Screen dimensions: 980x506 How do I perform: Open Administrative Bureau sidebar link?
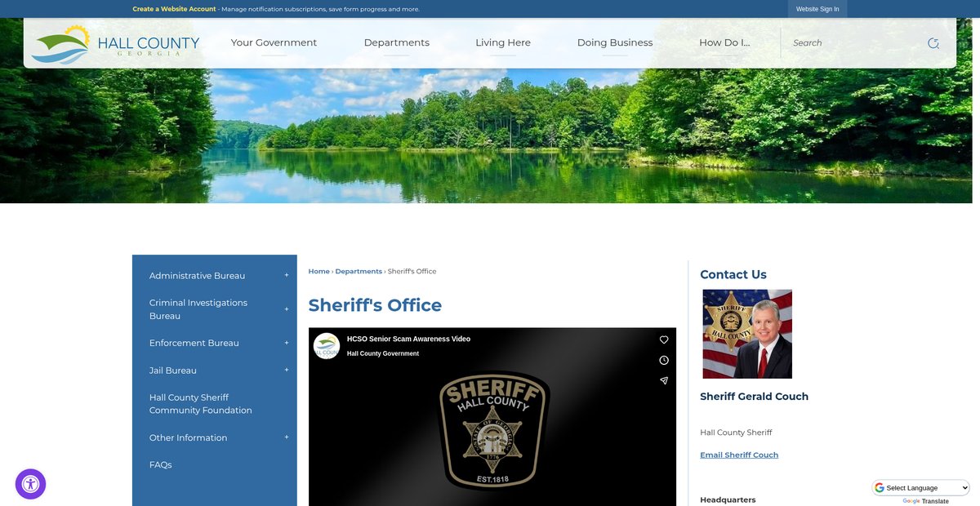click(197, 276)
